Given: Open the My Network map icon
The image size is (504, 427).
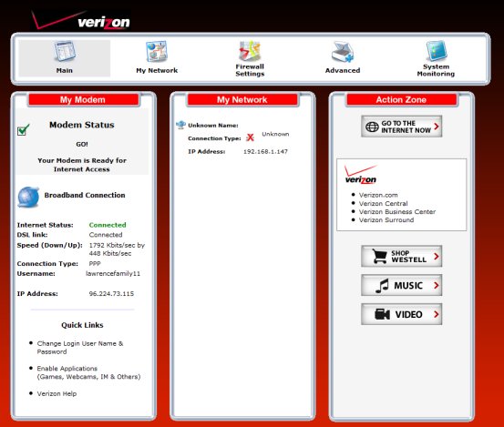Looking at the screenshot, I should point(157,51).
